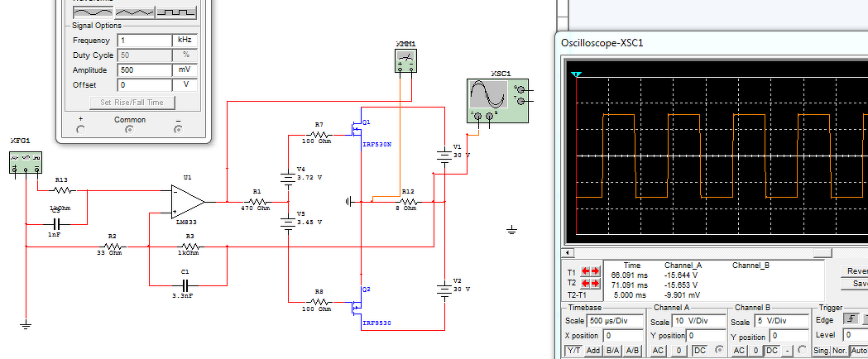Screen dimensions: 868x359
Task: Pick the square waveform button
Action: [x=176, y=12]
